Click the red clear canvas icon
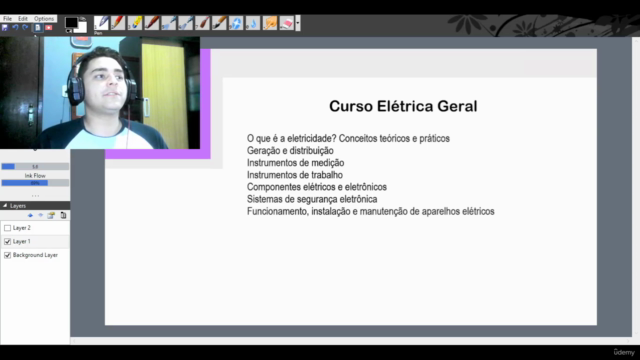Viewport: 640px width, 360px height. click(x=49, y=27)
